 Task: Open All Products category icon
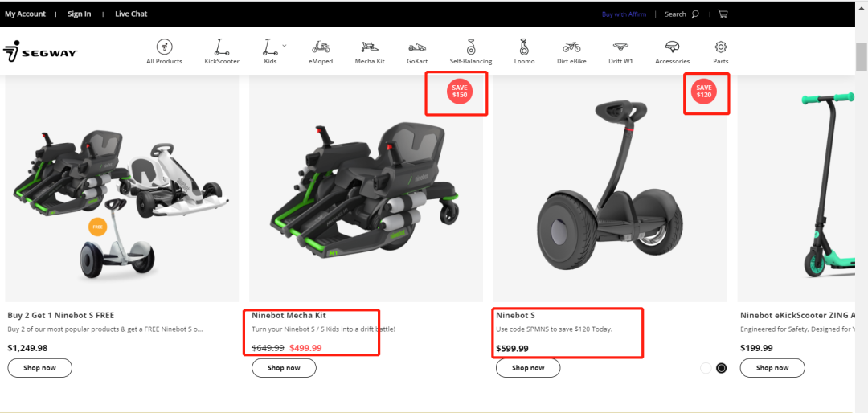point(164,47)
